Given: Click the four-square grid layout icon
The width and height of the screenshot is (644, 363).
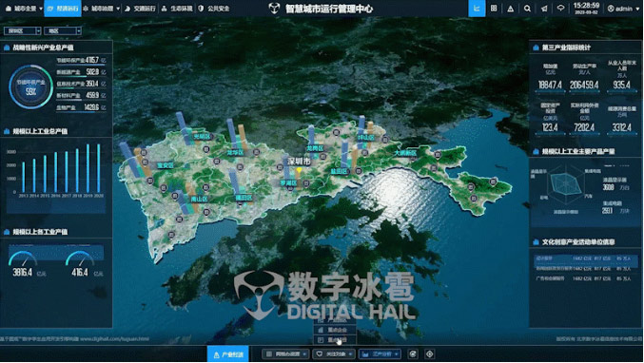Looking at the screenshot, I should click(x=494, y=9).
